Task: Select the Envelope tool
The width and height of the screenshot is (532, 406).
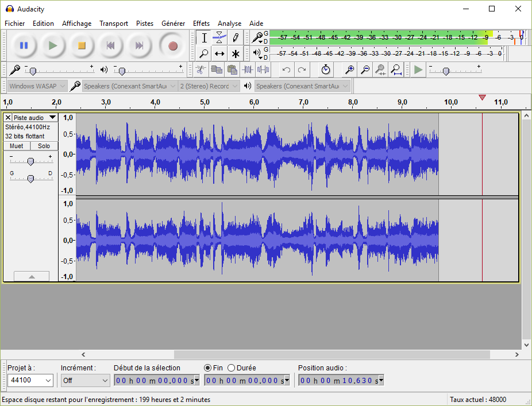Action: tap(219, 38)
